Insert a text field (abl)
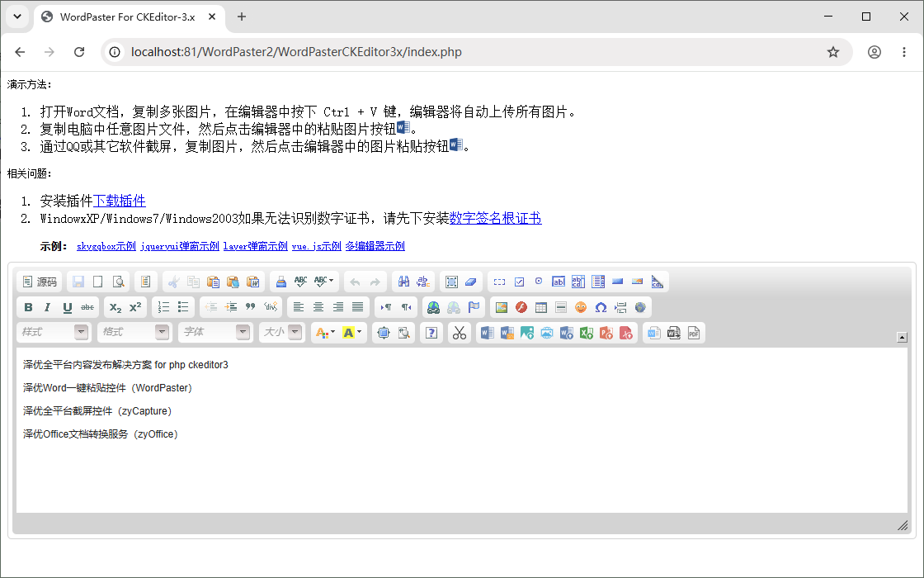The width and height of the screenshot is (924, 578). (558, 282)
